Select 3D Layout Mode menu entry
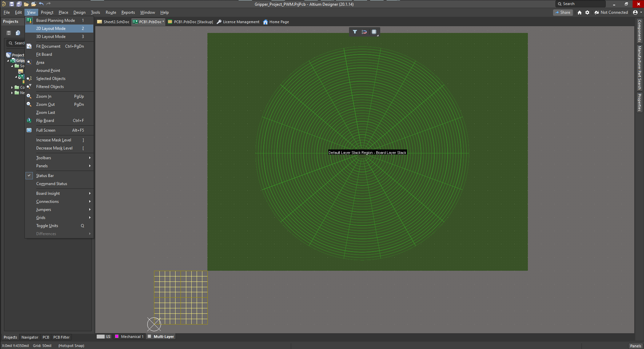This screenshot has width=644, height=349. tap(59, 37)
